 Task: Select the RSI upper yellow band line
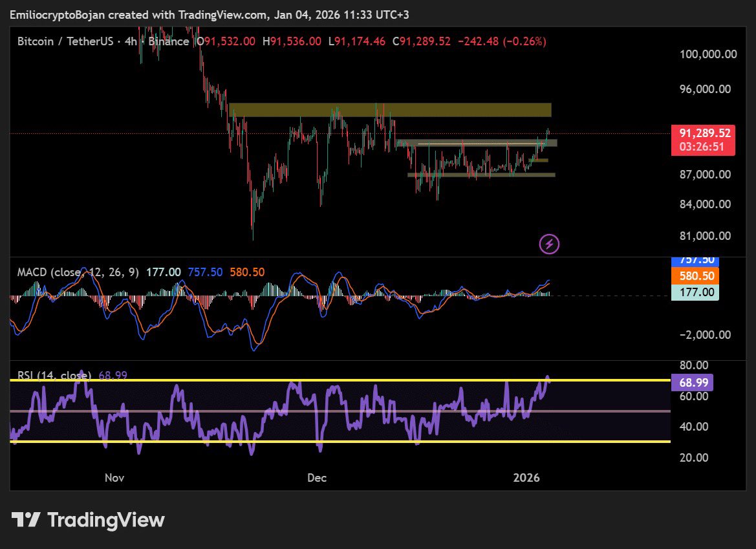tap(259, 380)
